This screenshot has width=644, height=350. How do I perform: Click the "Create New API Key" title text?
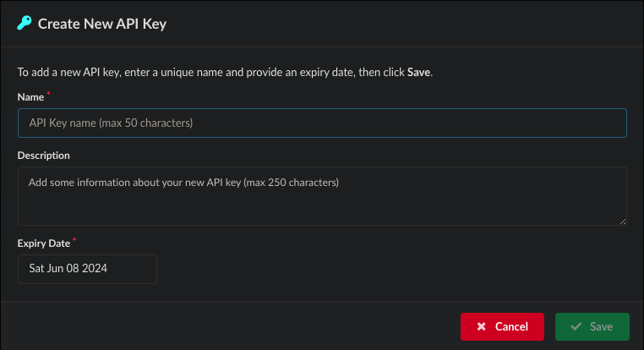102,24
